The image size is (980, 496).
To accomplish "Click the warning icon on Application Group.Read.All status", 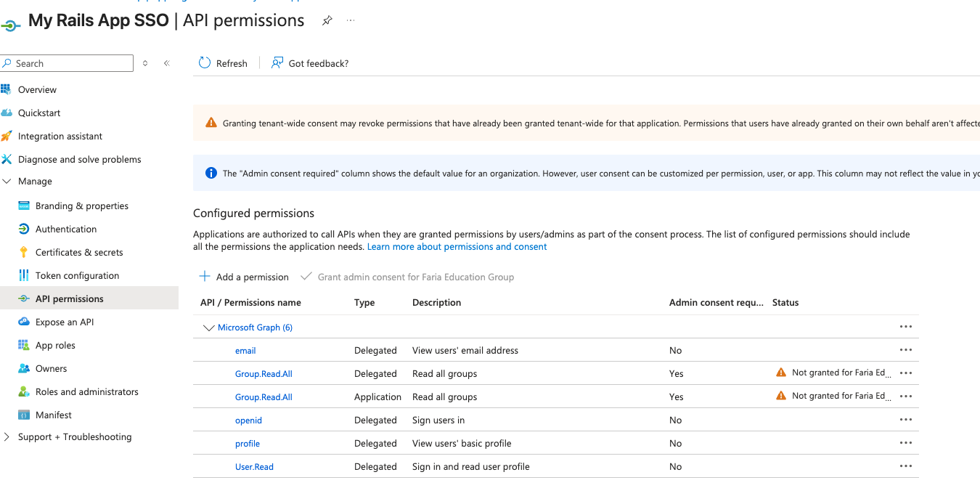I will [x=781, y=396].
